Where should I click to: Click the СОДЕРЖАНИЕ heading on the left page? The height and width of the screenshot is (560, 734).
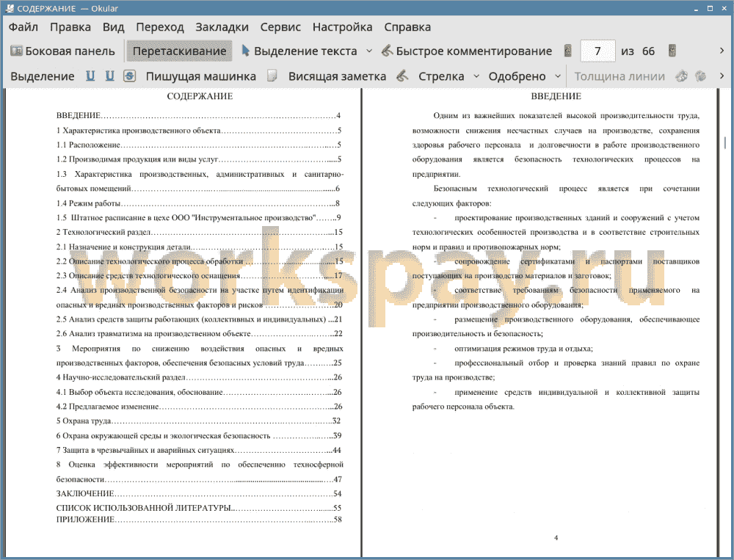tap(200, 96)
